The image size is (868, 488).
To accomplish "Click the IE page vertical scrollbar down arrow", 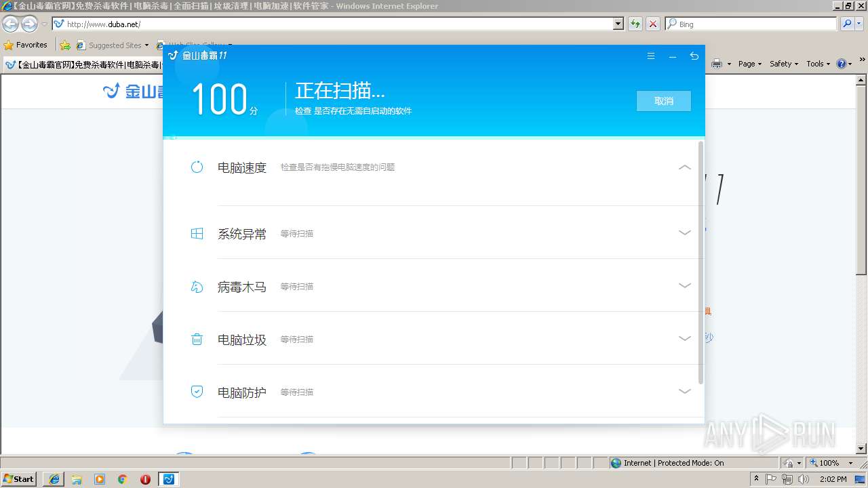I will (861, 449).
